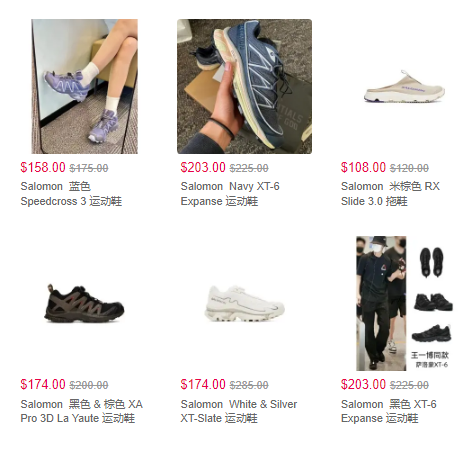Image resolution: width=476 pixels, height=452 pixels.
Task: Click the crossed-out $200.00 original price
Action: coord(89,385)
